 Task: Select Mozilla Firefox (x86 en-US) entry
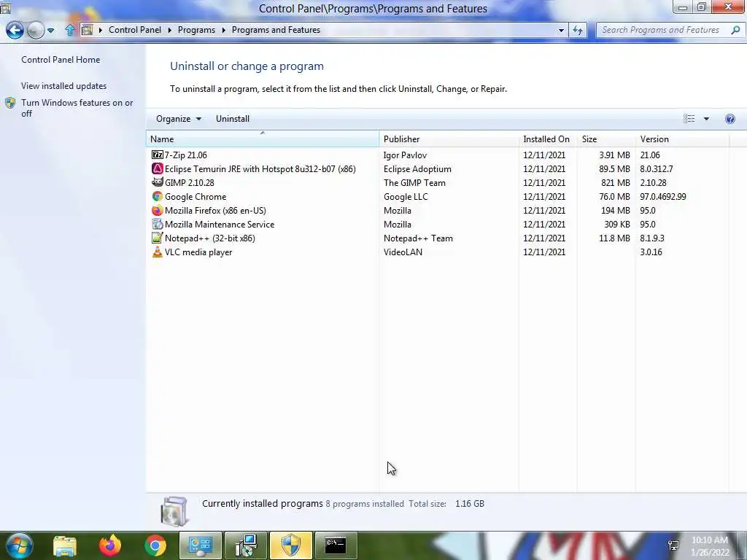point(215,210)
